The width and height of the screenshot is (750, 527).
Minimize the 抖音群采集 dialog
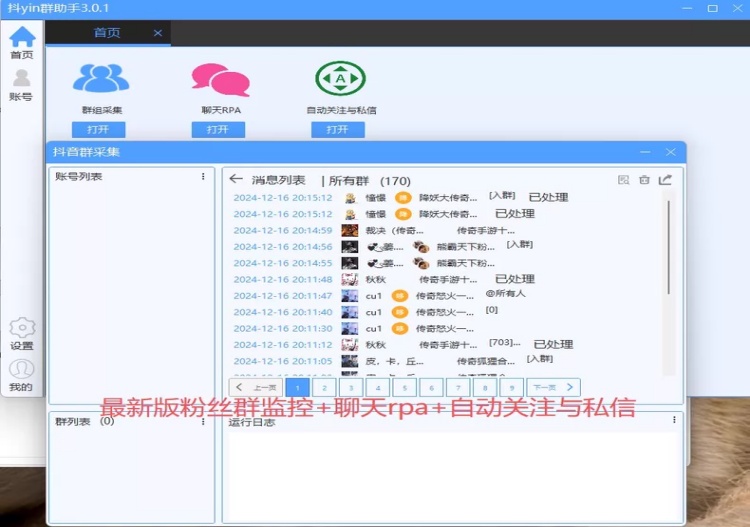(645, 152)
